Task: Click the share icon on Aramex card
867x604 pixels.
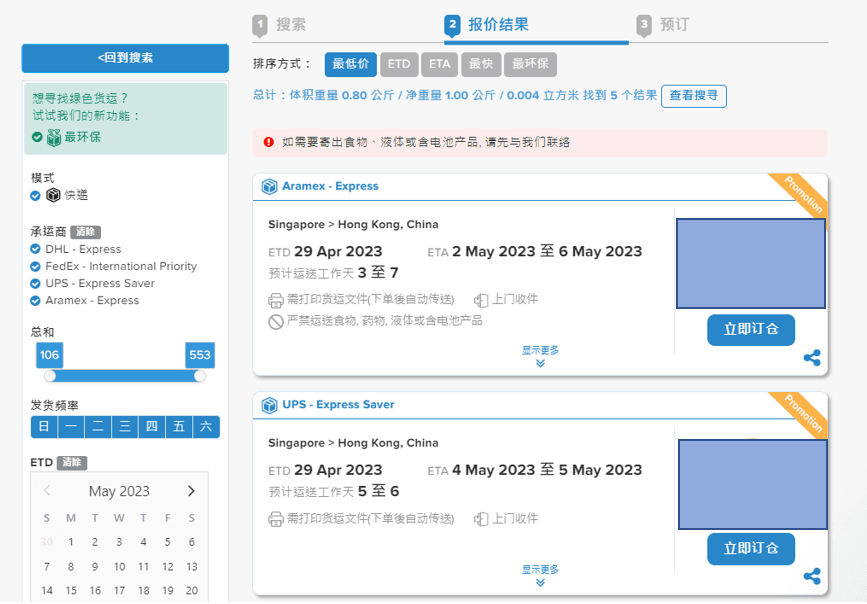Action: click(x=812, y=358)
